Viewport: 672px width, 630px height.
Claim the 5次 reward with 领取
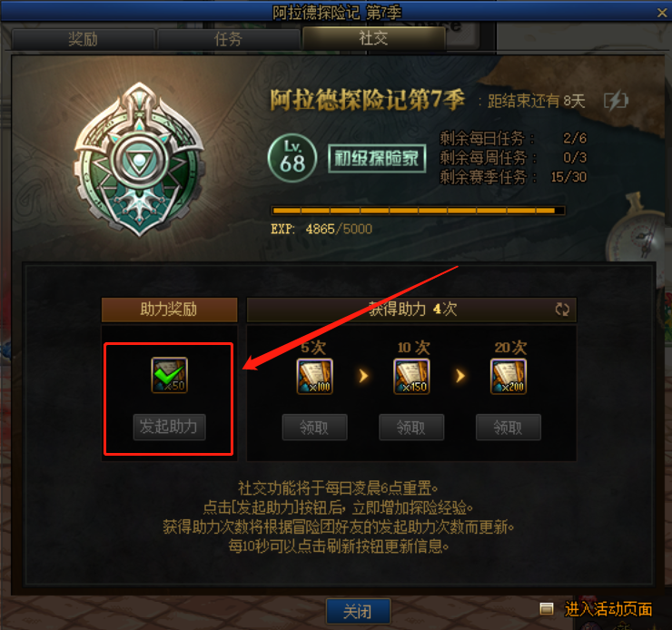(x=314, y=427)
